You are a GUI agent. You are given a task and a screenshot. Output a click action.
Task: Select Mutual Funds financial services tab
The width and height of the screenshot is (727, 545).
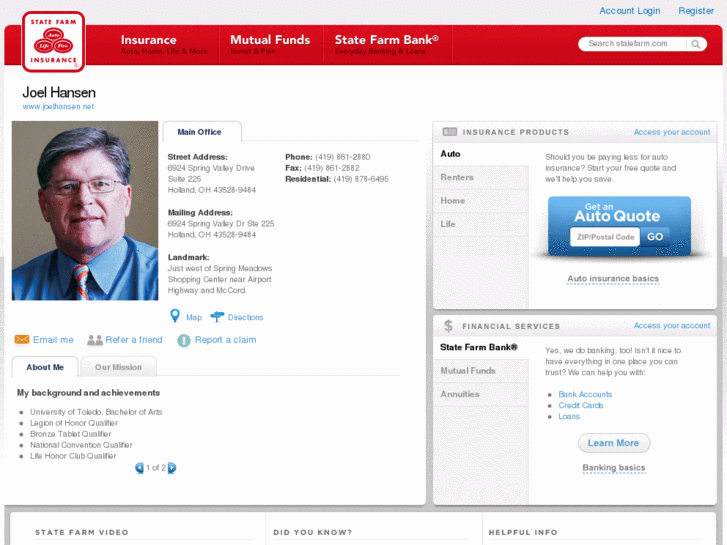point(481,371)
